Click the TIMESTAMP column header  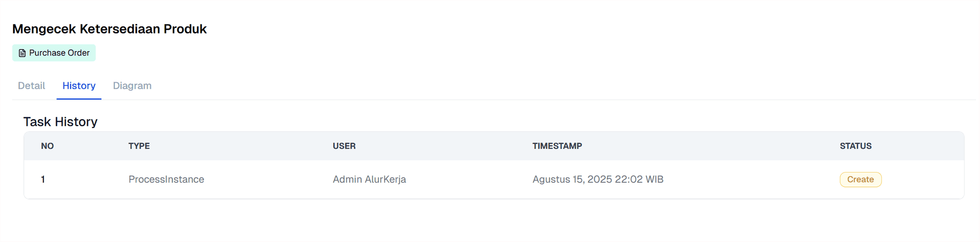pyautogui.click(x=557, y=146)
